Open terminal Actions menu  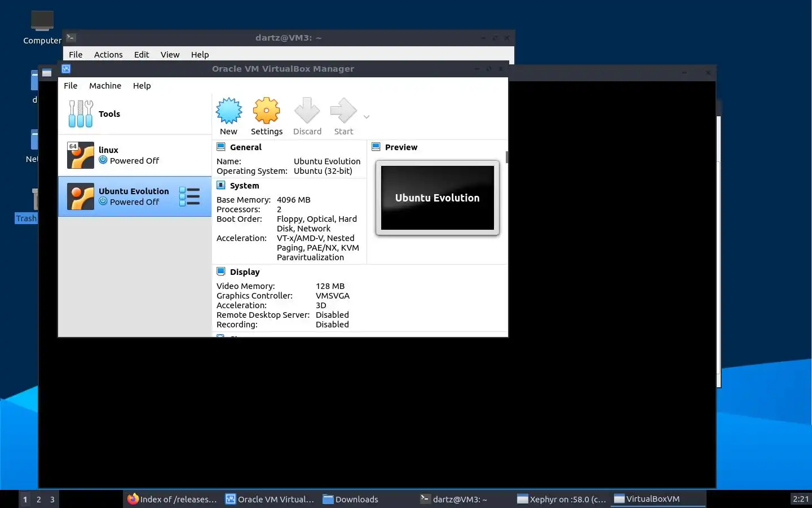(108, 55)
